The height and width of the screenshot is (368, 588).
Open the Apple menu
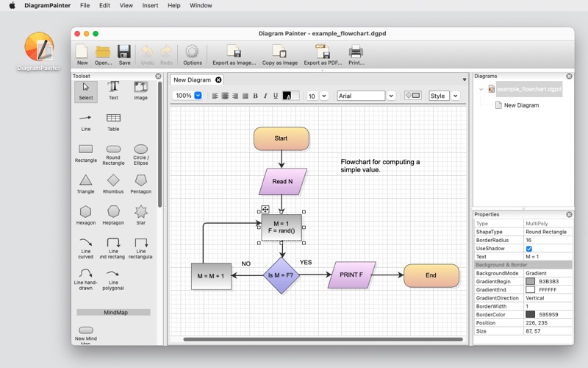pos(12,5)
